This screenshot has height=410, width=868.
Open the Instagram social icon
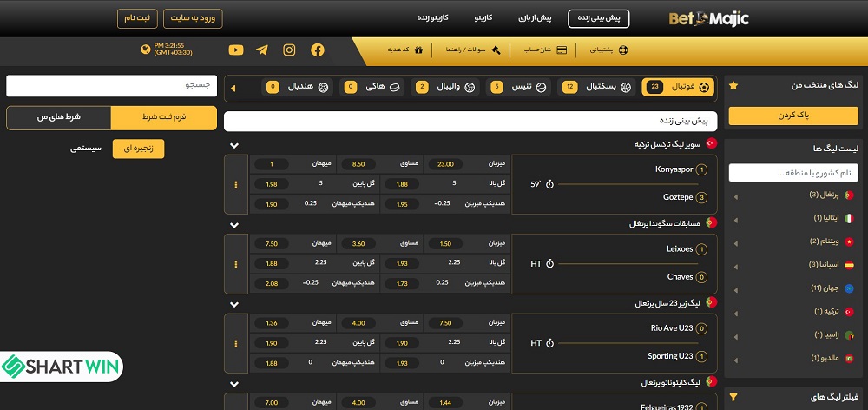click(290, 50)
